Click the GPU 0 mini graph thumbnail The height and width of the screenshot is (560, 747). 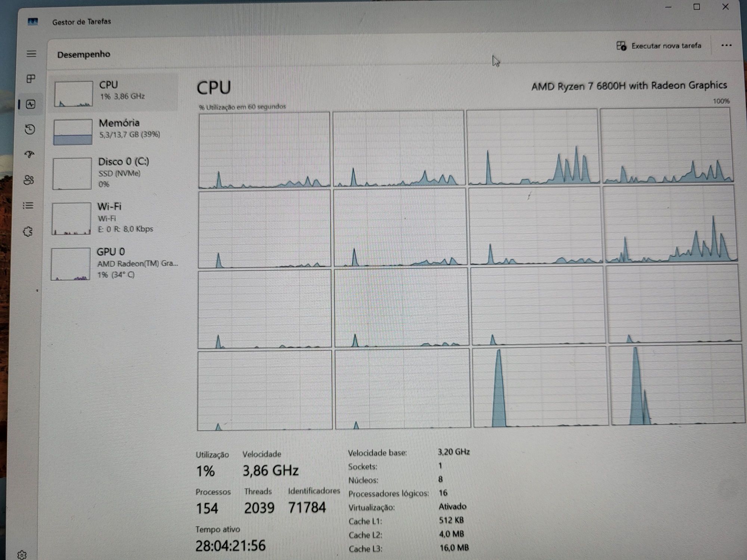(x=71, y=264)
